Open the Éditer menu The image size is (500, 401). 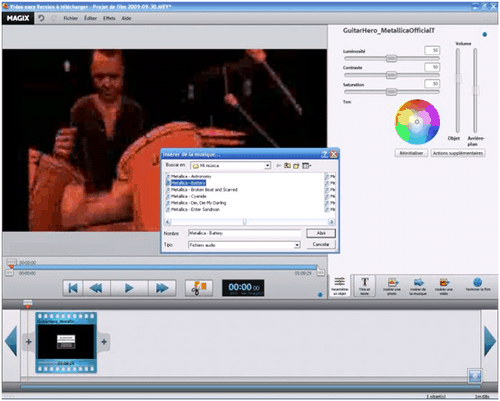pos(90,18)
